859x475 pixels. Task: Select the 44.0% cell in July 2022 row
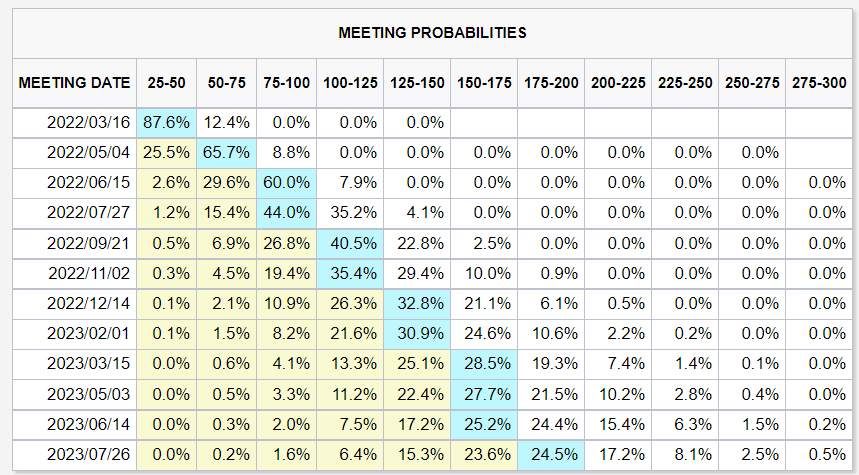point(288,212)
